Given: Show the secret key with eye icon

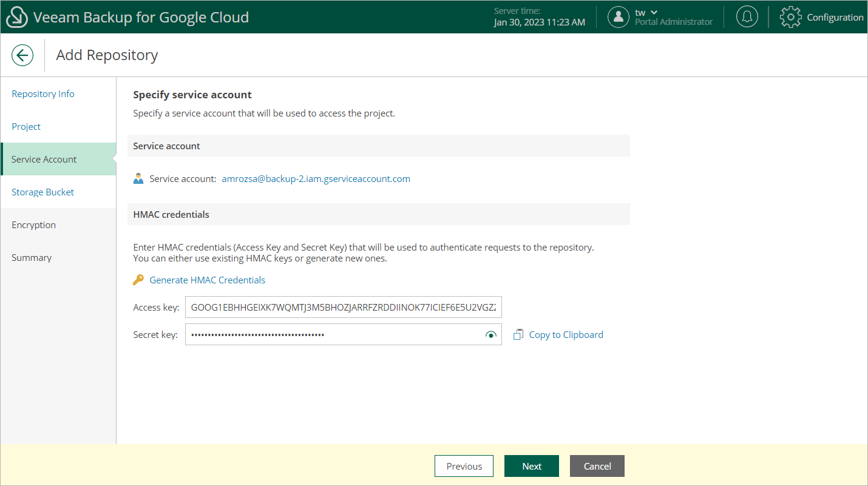Looking at the screenshot, I should point(491,335).
